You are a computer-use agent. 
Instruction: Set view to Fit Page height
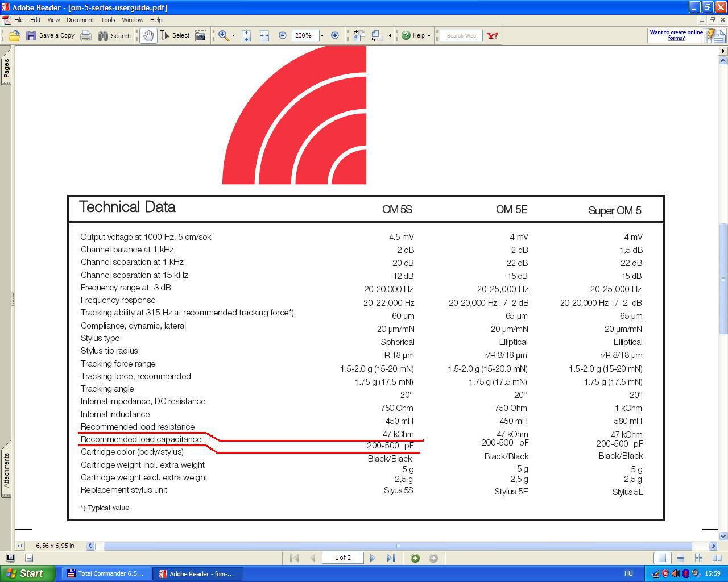pyautogui.click(x=246, y=36)
